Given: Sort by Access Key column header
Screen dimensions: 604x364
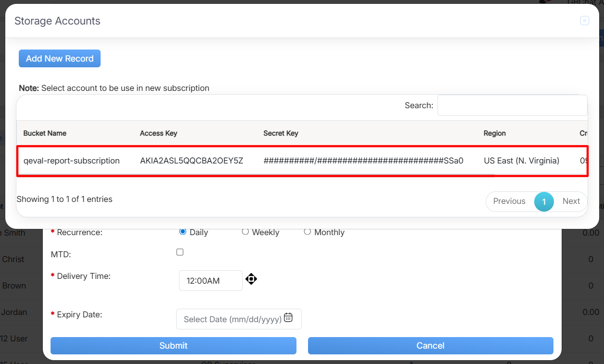Looking at the screenshot, I should pyautogui.click(x=158, y=133).
